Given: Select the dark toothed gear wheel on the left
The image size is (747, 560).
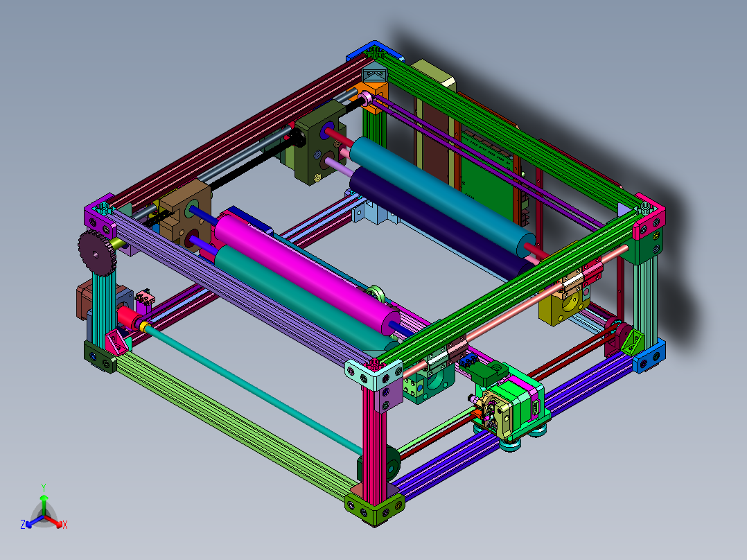Looking at the screenshot, I should click(97, 252).
